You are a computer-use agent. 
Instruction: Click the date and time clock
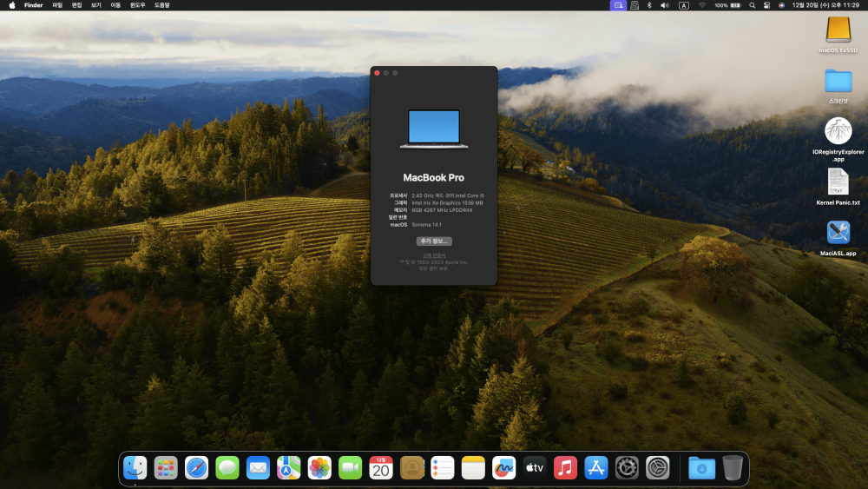point(825,5)
